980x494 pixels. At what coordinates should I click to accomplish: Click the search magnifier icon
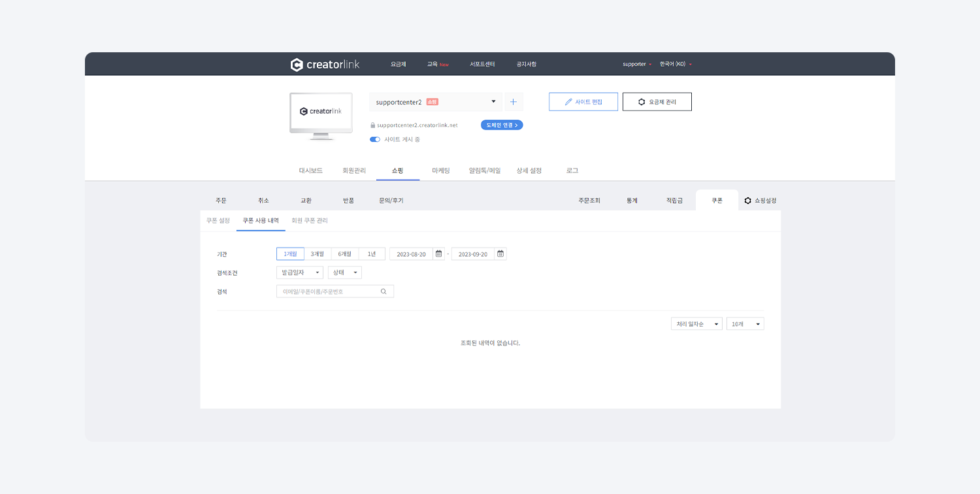384,292
